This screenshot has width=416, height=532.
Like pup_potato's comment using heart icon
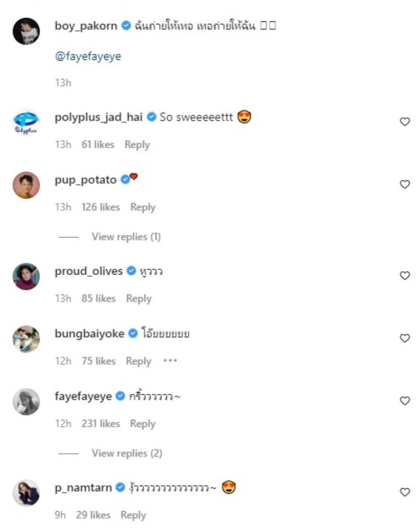coord(405,184)
